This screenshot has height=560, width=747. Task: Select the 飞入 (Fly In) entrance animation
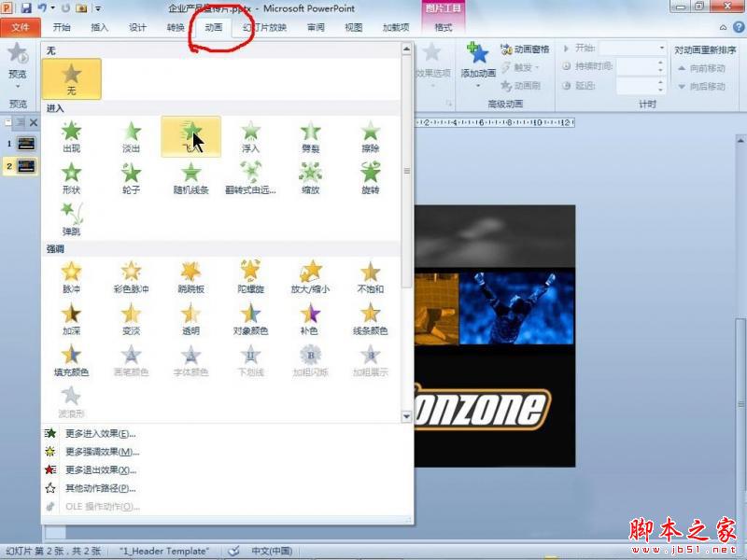point(191,136)
